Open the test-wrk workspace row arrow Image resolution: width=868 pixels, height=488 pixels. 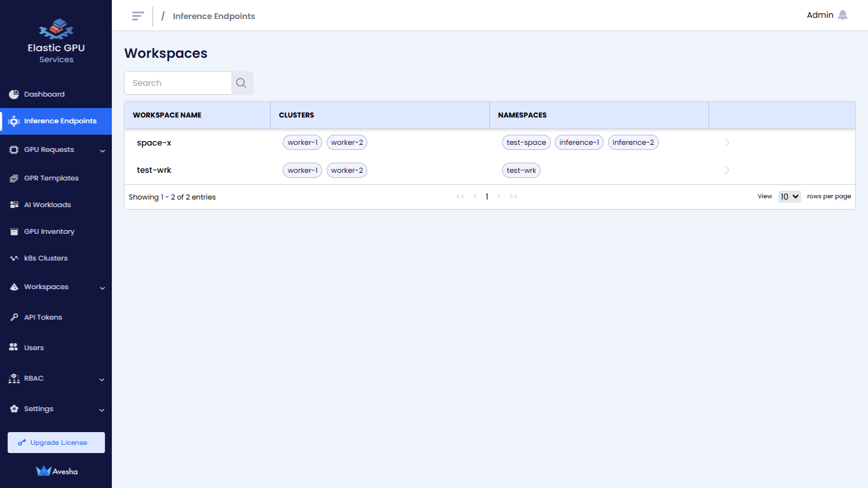(x=727, y=170)
